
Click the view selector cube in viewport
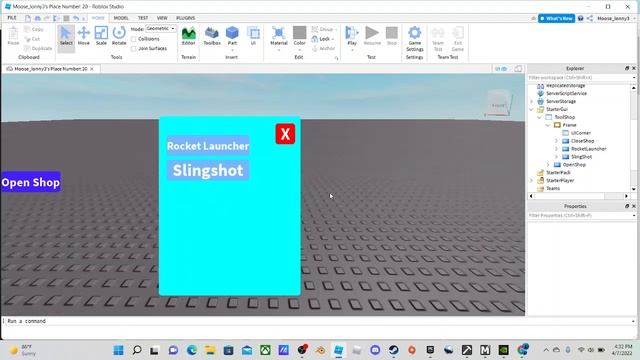(x=499, y=104)
